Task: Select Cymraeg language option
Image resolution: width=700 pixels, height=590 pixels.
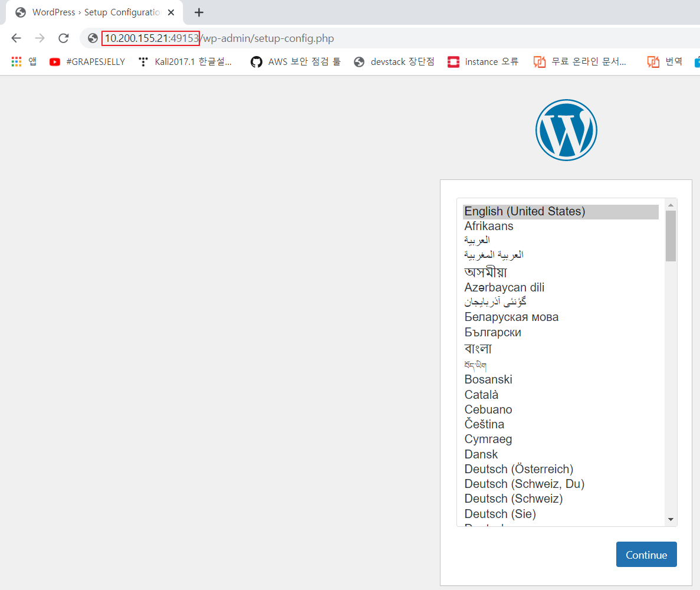Action: click(561, 440)
